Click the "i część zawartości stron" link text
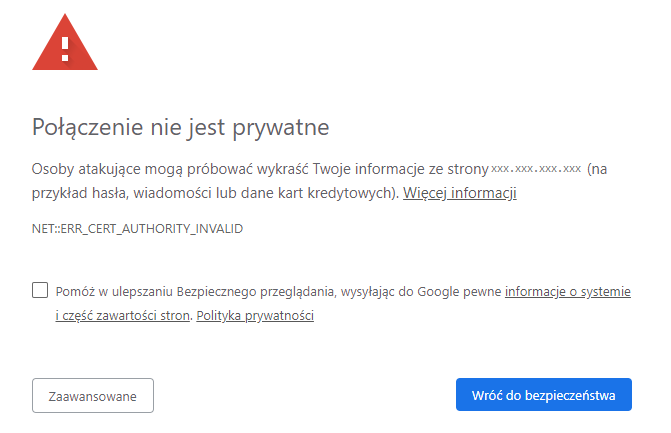671x433 pixels. (x=122, y=316)
